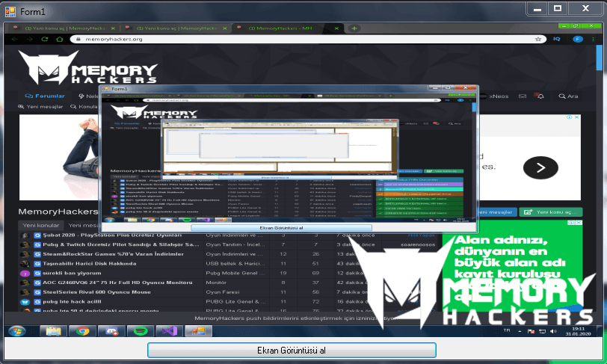Screen dimensions: 607x364
Task: Open topic sürekli ban yiyorum
Action: [x=72, y=273]
